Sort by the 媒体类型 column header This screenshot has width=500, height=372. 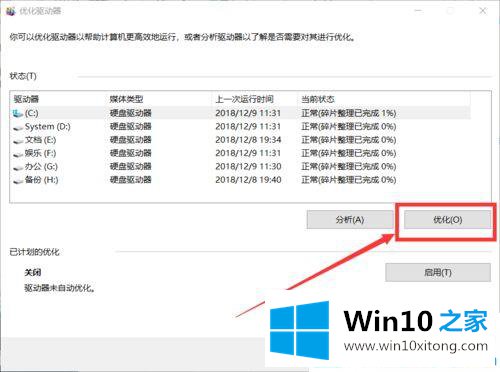click(159, 99)
